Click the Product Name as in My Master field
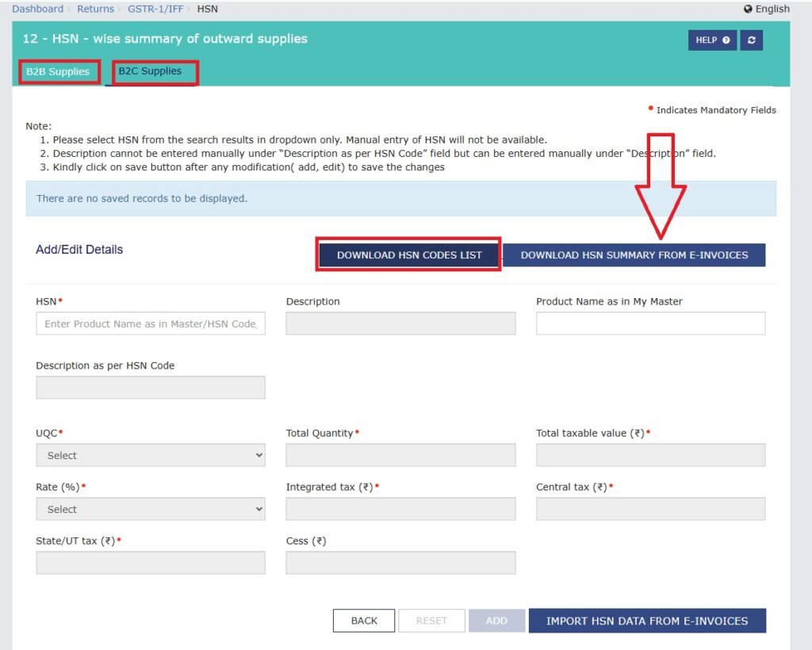This screenshot has height=650, width=812. [x=650, y=323]
